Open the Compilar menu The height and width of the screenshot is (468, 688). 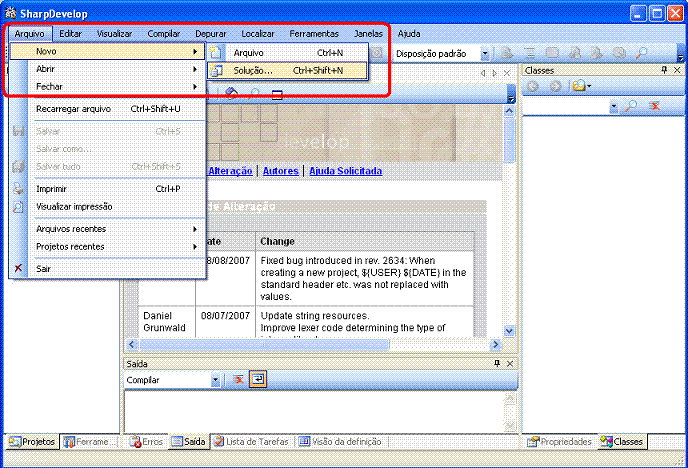[164, 34]
